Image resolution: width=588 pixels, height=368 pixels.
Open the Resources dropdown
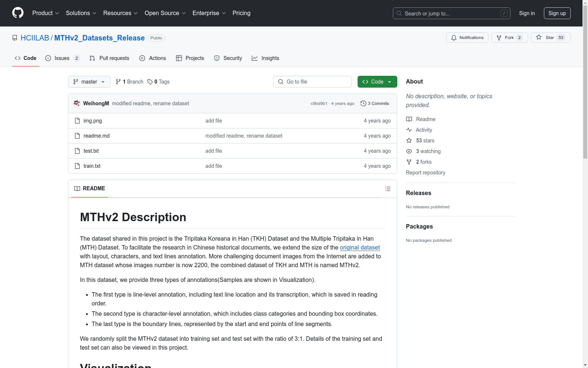click(x=121, y=13)
